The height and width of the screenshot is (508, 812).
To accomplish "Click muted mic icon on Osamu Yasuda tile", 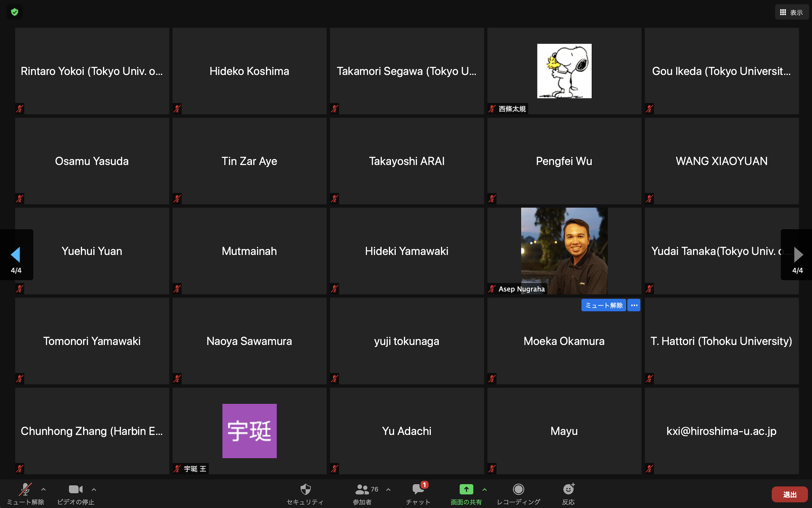I will pyautogui.click(x=20, y=199).
